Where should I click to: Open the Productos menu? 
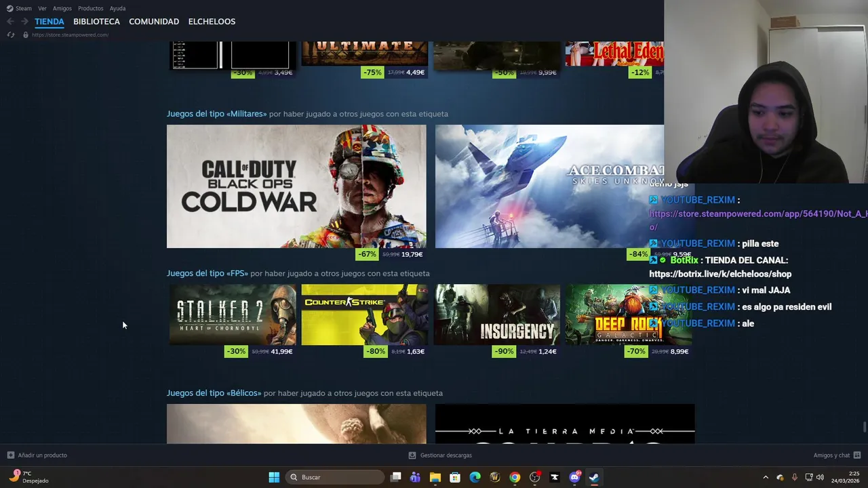(x=91, y=8)
